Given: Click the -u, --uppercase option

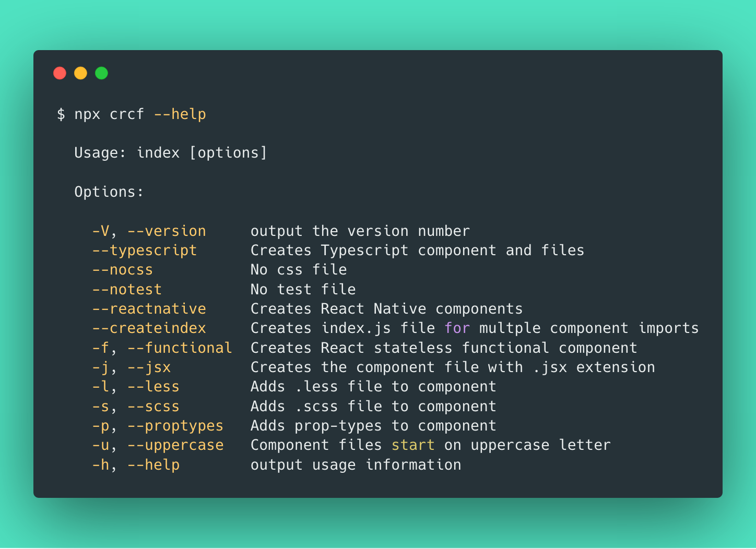Looking at the screenshot, I should (158, 445).
